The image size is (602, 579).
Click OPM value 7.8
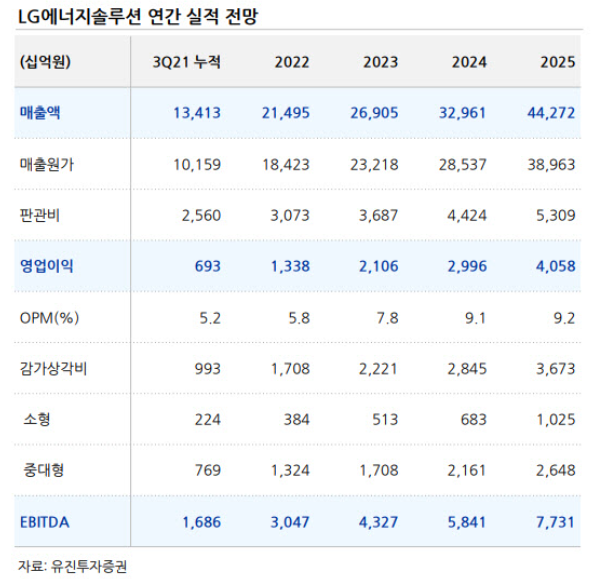(388, 318)
